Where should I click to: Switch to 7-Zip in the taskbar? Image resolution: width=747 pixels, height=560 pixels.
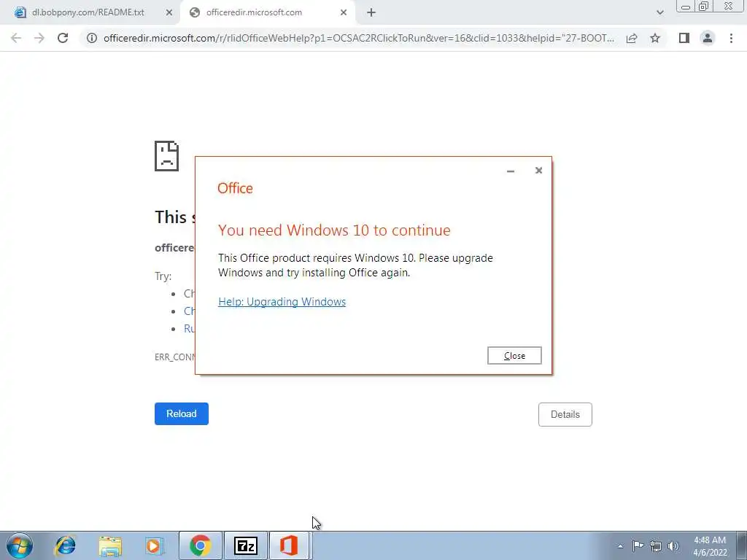point(246,545)
